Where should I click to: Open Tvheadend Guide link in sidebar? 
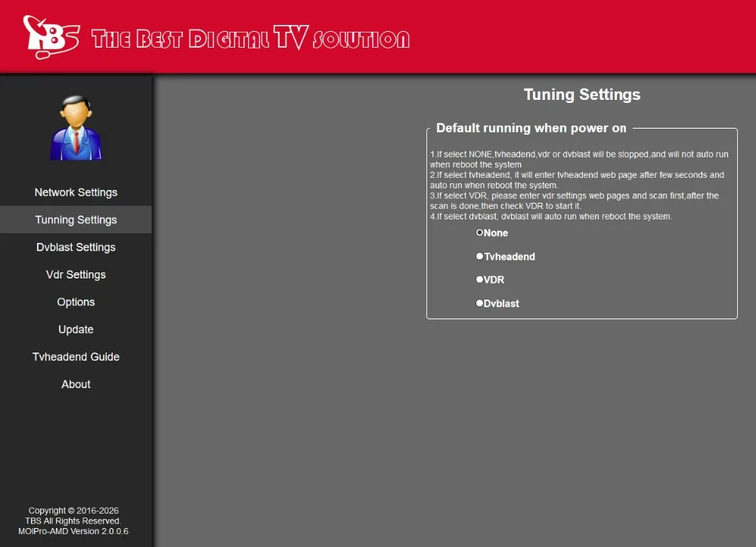(76, 357)
